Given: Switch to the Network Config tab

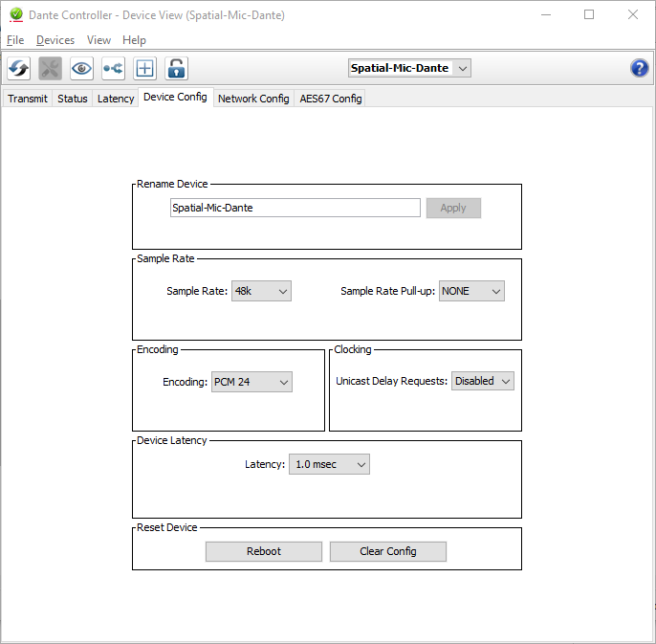Looking at the screenshot, I should pos(253,99).
